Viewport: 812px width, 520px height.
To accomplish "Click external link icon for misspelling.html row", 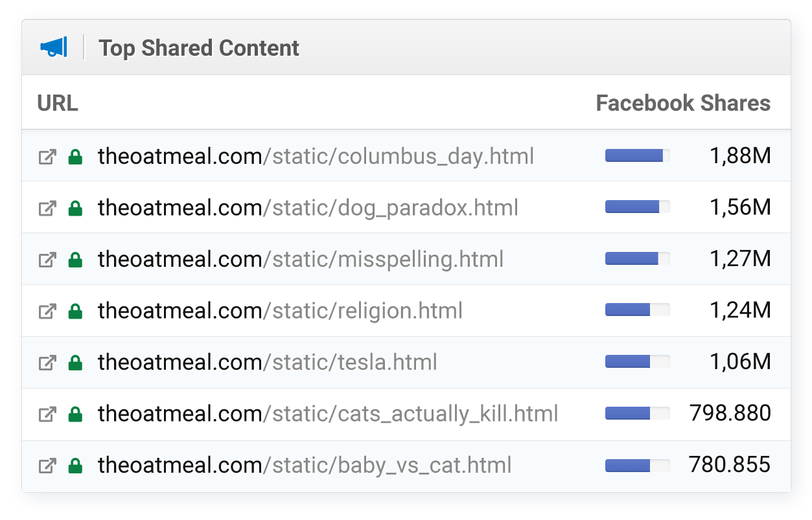I will tap(47, 260).
